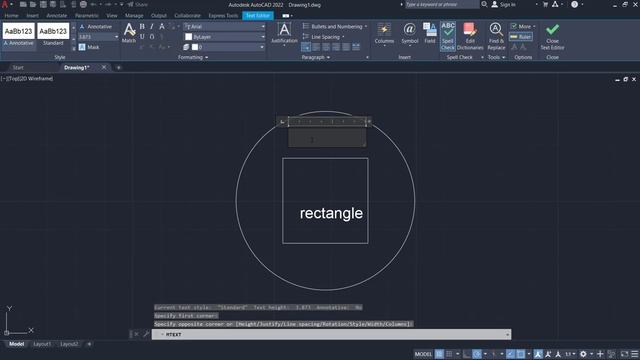
Task: Open the AutoCAD application menu logo
Action: [x=5, y=4]
